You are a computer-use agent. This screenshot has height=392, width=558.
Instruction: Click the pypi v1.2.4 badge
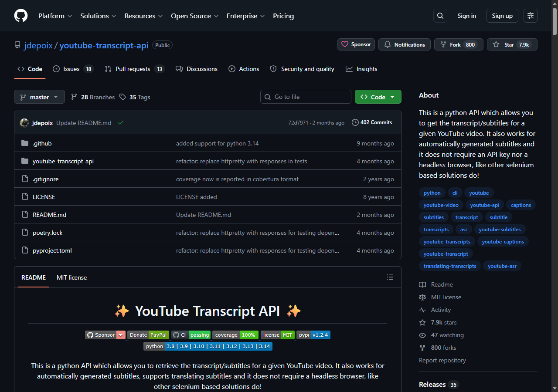pos(313,335)
